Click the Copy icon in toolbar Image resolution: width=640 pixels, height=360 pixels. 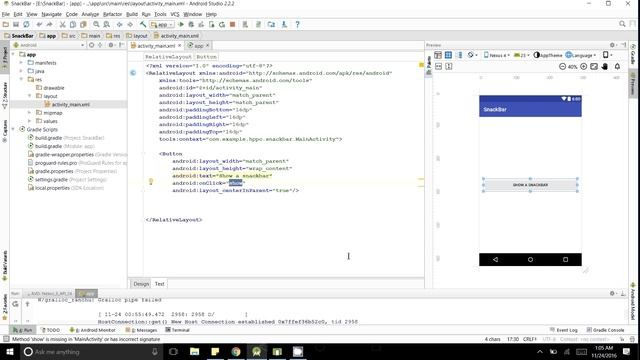[x=73, y=24]
